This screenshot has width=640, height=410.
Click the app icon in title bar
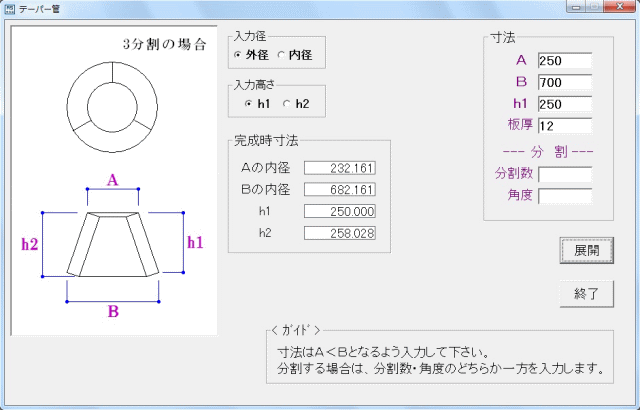tap(9, 9)
